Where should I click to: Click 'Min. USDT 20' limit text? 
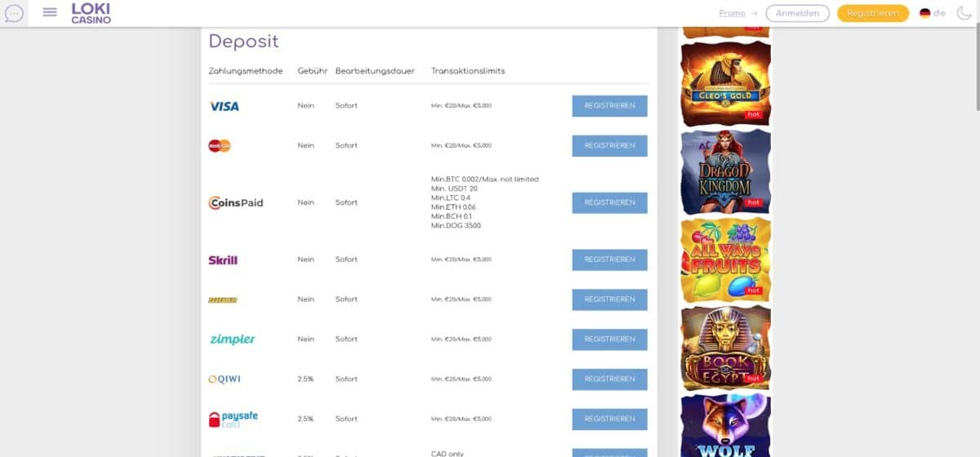[454, 189]
